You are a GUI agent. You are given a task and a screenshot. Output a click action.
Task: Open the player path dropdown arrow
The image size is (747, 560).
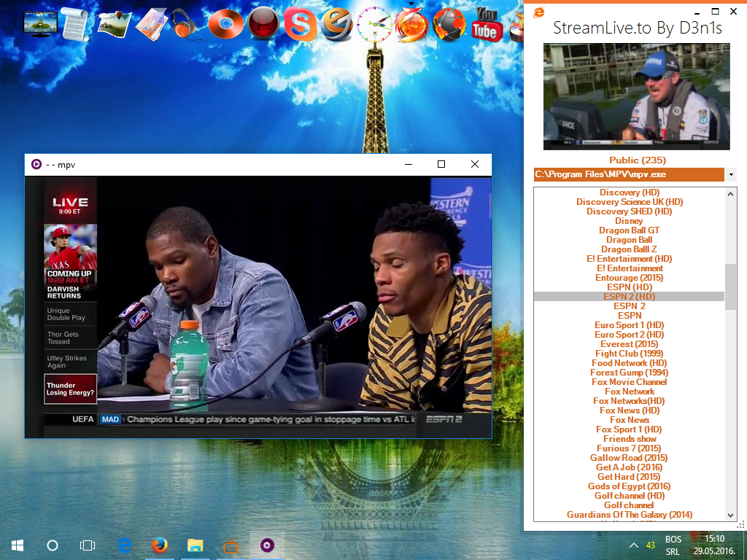coord(731,175)
